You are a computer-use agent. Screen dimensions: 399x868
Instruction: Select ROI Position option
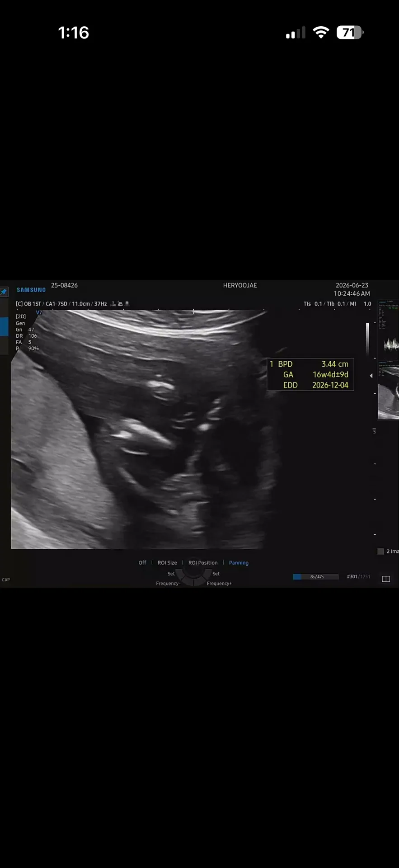[x=203, y=563]
